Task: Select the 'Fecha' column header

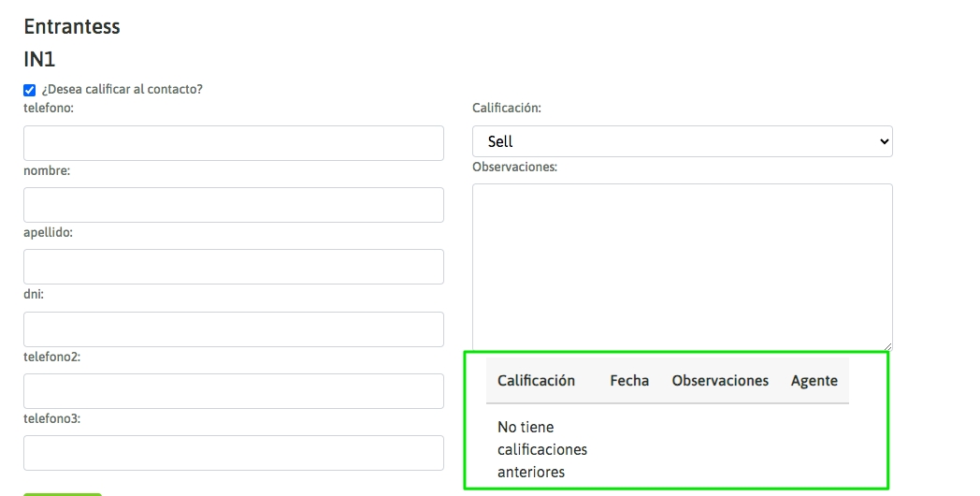Action: (629, 381)
